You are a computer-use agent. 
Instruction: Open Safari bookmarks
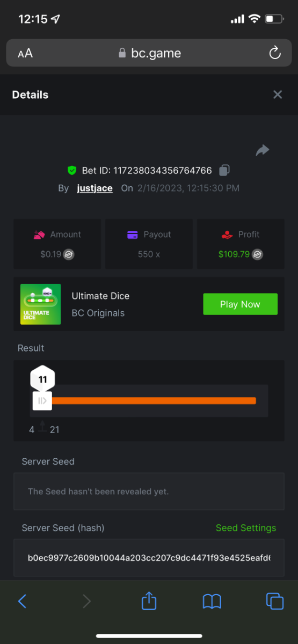pyautogui.click(x=212, y=602)
